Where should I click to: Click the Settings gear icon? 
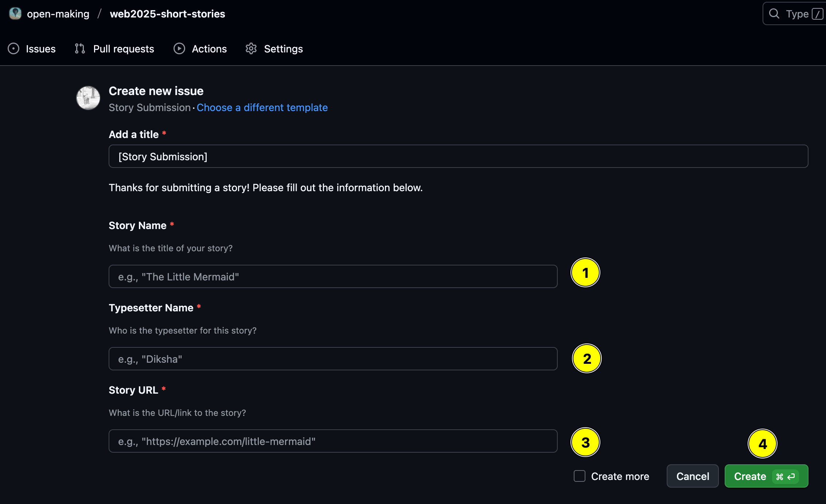251,48
